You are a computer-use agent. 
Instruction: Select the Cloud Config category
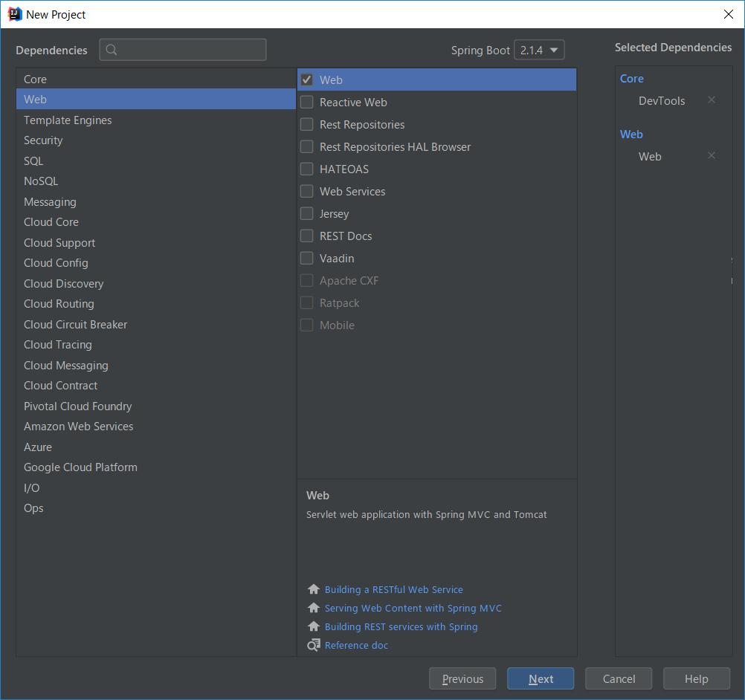point(156,263)
